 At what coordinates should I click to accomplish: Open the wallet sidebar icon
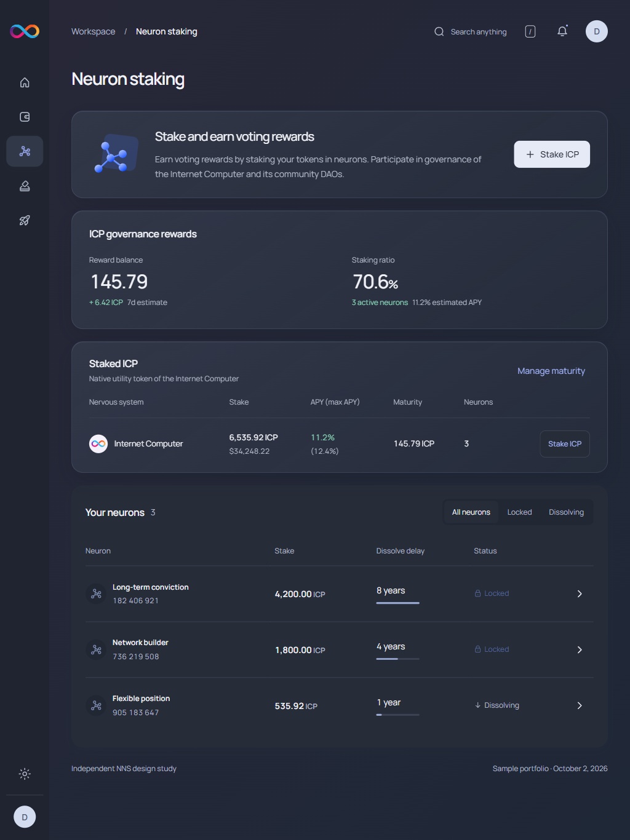point(25,117)
